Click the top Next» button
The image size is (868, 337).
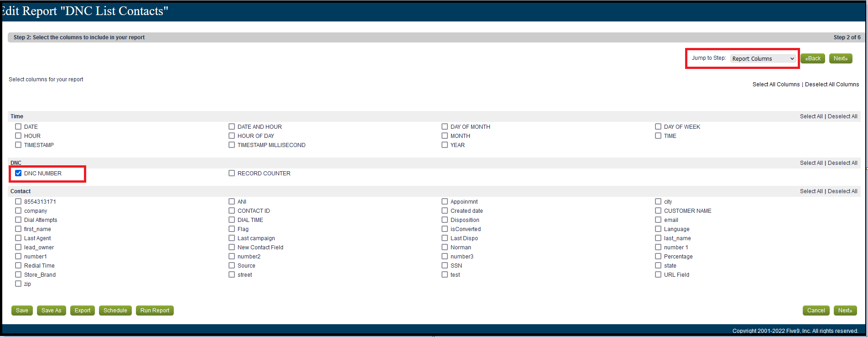pos(840,58)
